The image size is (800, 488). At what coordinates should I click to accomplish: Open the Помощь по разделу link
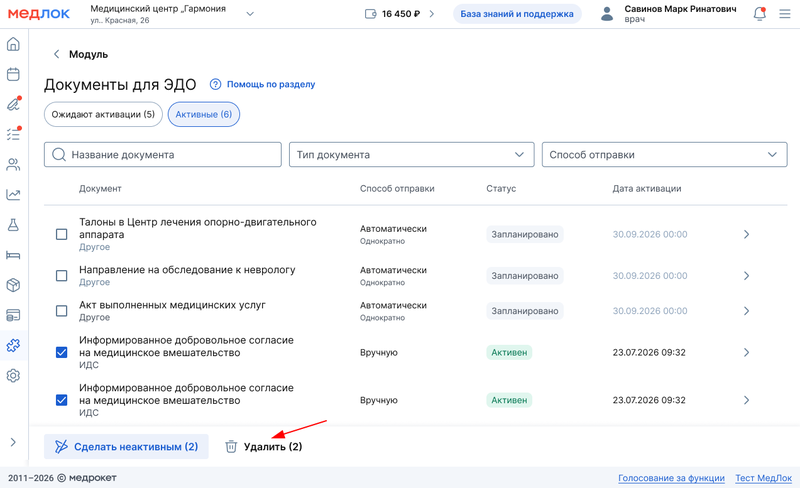(x=271, y=84)
